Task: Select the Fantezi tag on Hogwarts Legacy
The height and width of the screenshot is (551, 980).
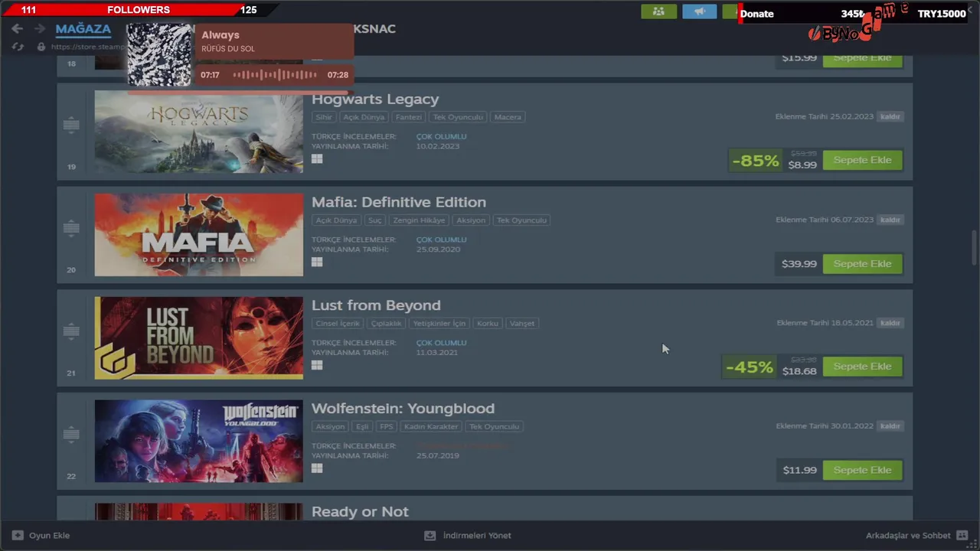Action: click(408, 117)
